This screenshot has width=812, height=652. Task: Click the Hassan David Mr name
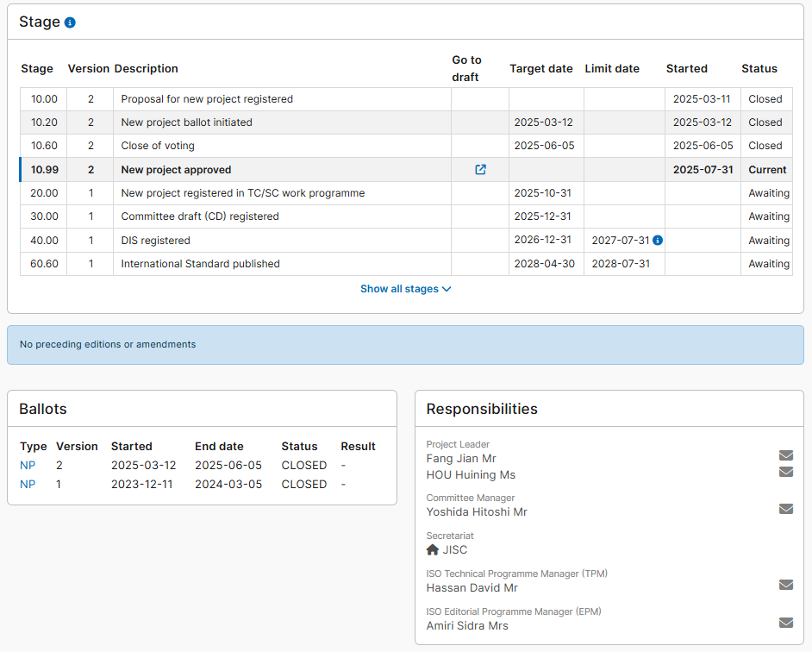tap(472, 587)
